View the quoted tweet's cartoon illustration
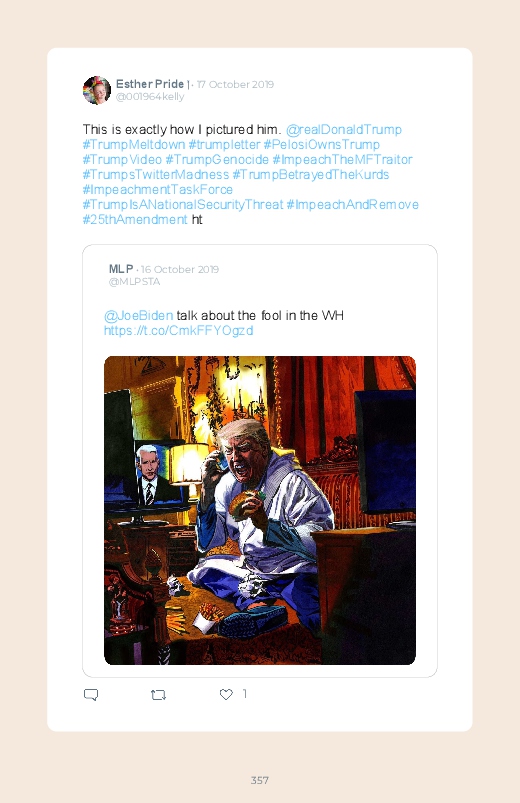This screenshot has height=803, width=520. pos(260,510)
